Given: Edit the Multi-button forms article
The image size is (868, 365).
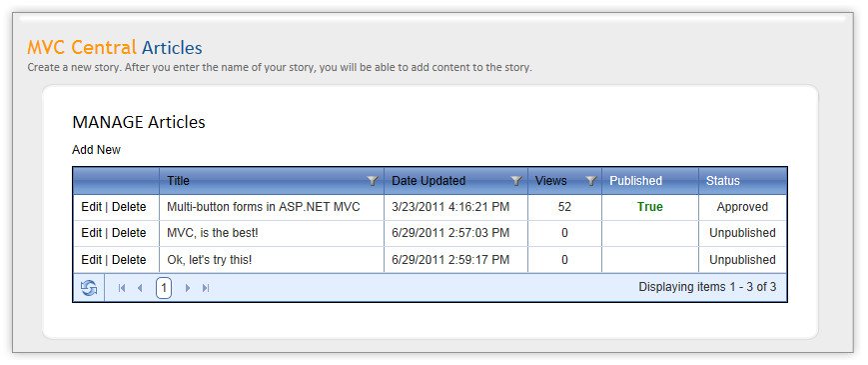Looking at the screenshot, I should tap(91, 207).
